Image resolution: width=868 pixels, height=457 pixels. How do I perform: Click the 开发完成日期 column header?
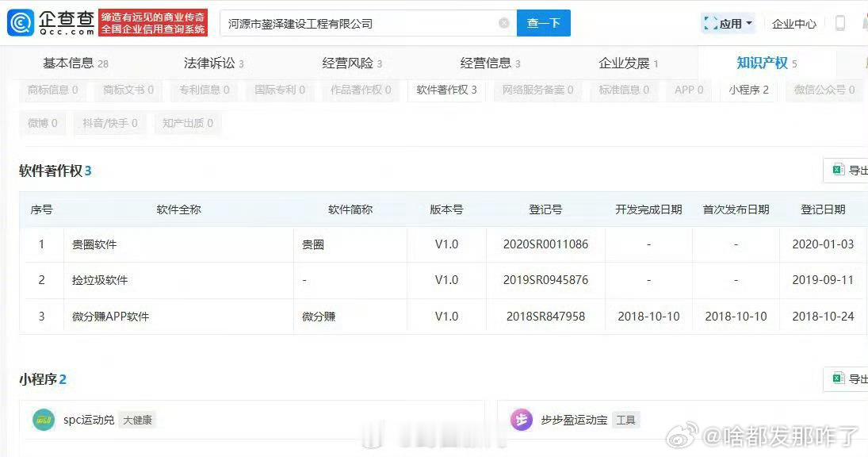(x=648, y=209)
